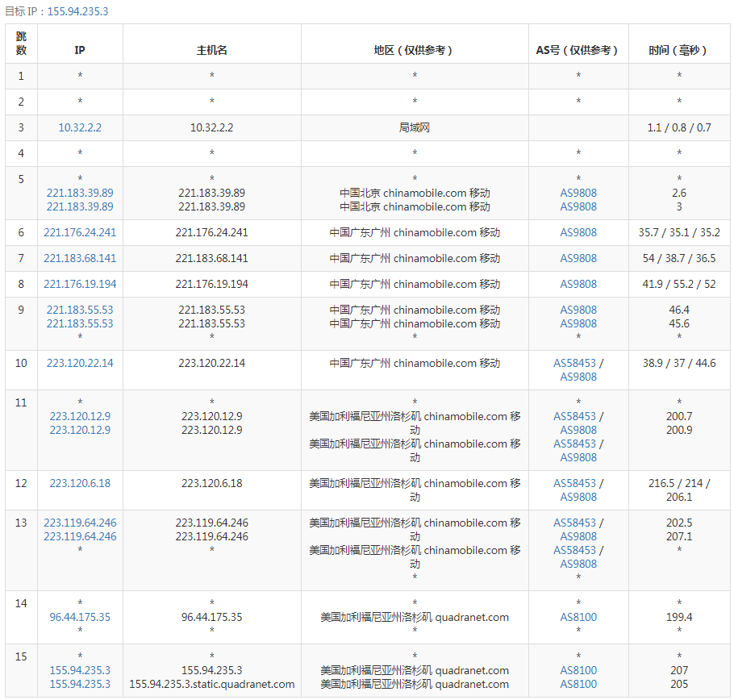
Task: Open the AS9808 link in the hop 10 row
Action: point(578,377)
